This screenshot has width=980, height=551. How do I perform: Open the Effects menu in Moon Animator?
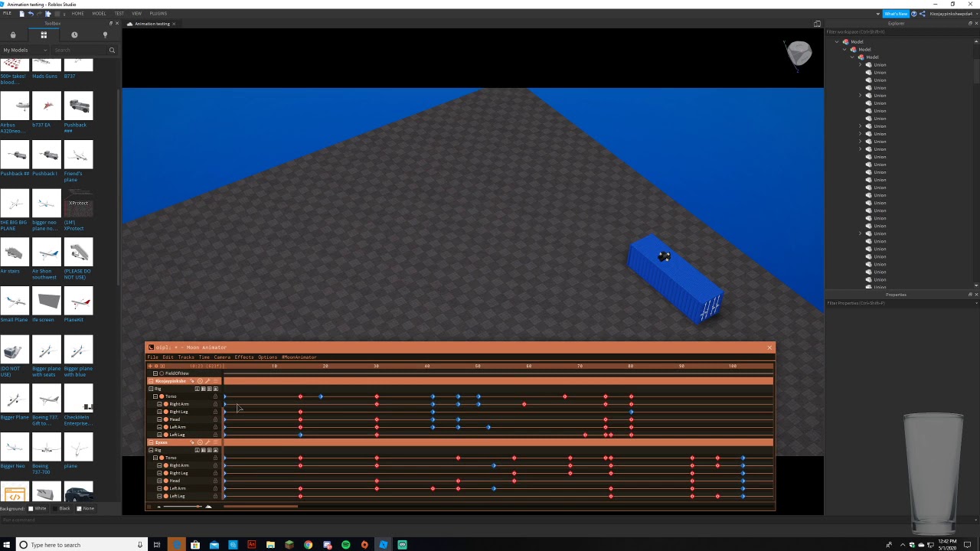coord(244,357)
